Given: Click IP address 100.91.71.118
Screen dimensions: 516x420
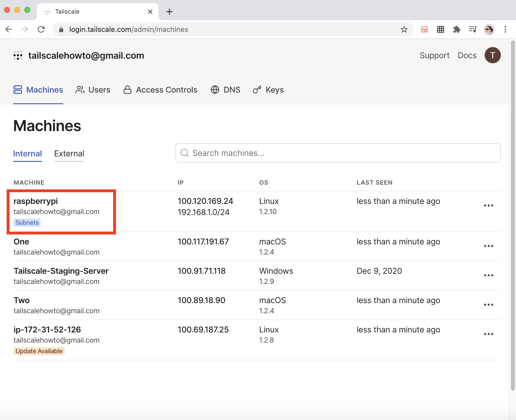Looking at the screenshot, I should [x=201, y=271].
